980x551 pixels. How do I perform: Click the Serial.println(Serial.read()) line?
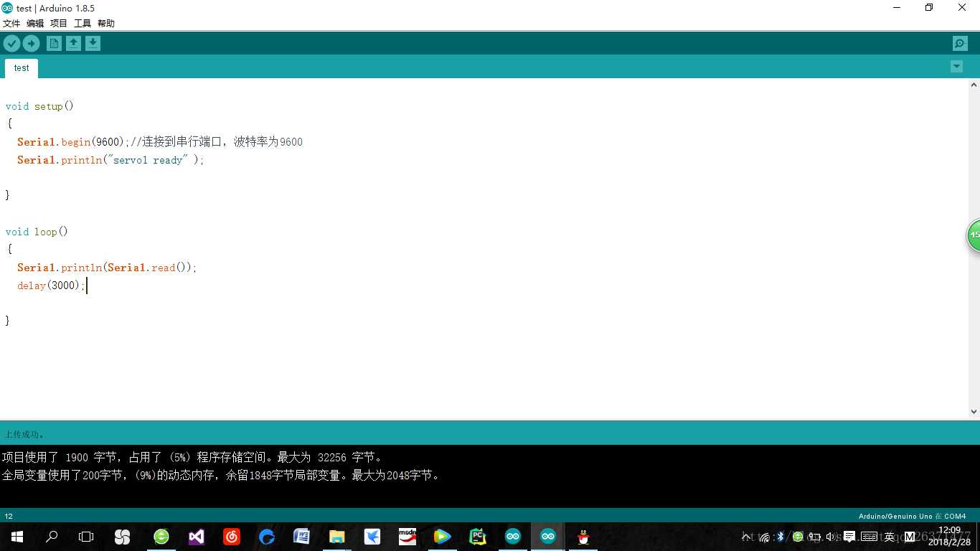pyautogui.click(x=107, y=268)
